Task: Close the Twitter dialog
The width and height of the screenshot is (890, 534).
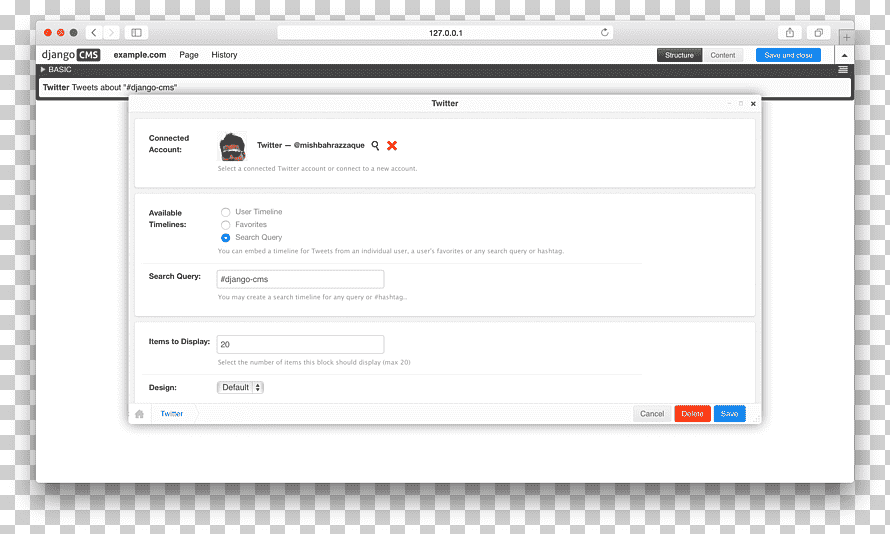Action: coord(753,104)
